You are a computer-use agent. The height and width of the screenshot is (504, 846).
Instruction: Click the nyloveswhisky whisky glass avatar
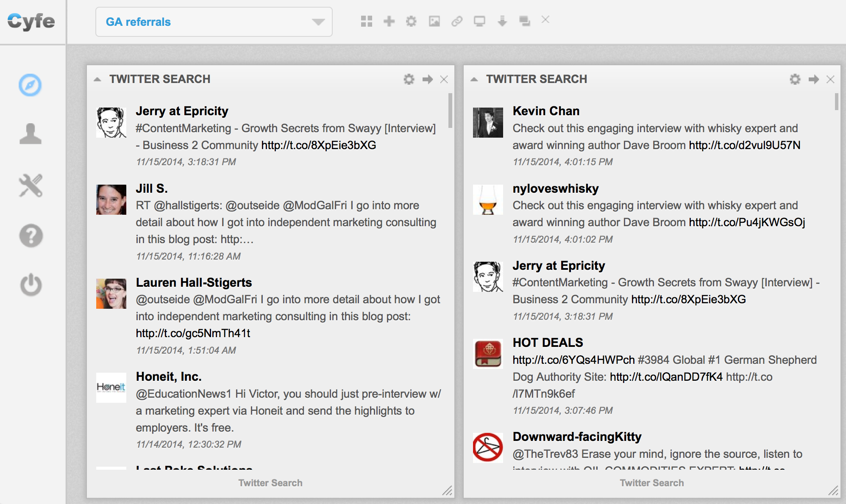(488, 199)
